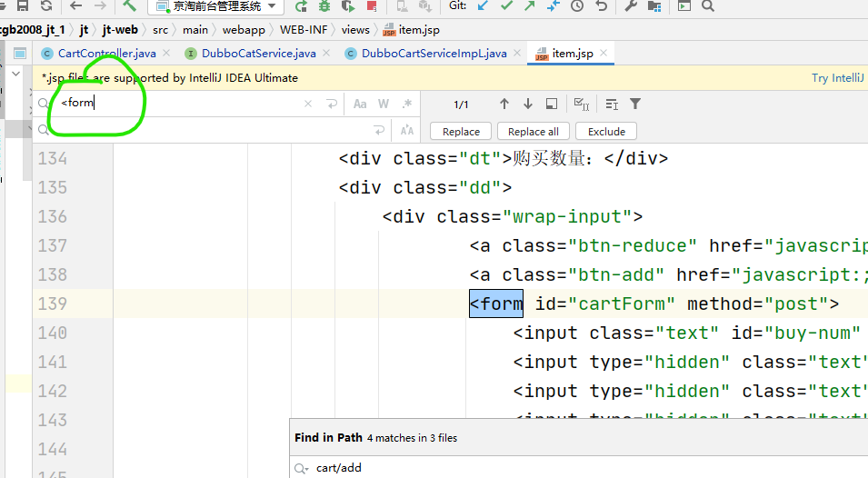
Task: Close the DubboCatService.java tab
Action: (326, 53)
